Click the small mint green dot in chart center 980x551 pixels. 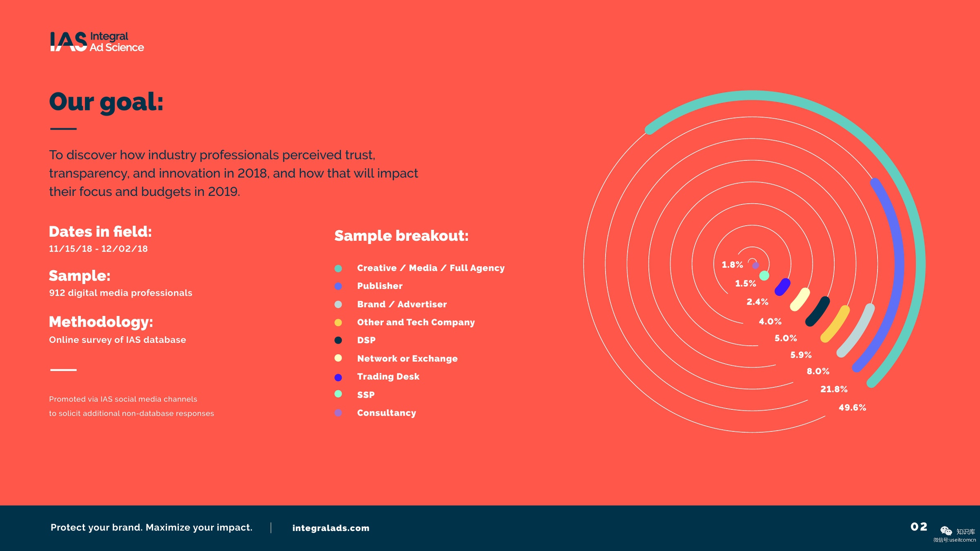click(x=764, y=276)
